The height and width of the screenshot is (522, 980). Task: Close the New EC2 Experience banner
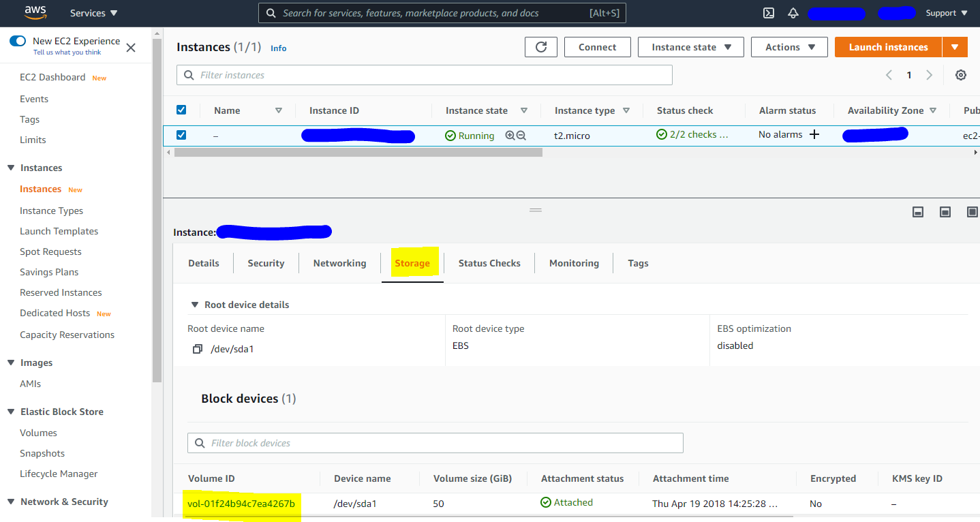[x=131, y=47]
